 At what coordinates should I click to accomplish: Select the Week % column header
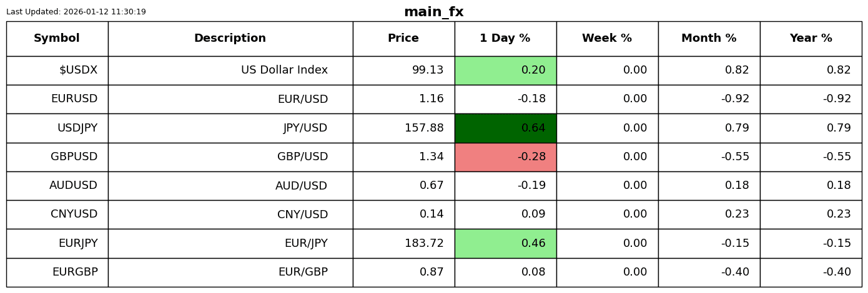pos(607,39)
